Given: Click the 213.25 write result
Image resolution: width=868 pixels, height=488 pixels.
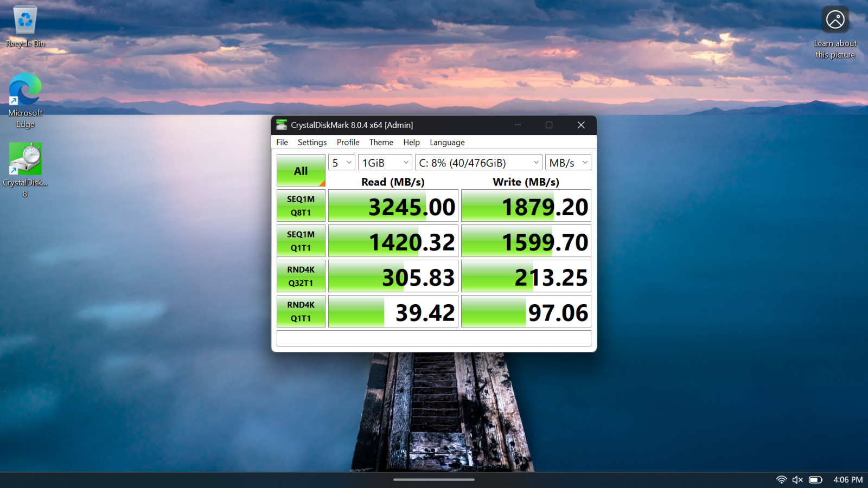Looking at the screenshot, I should pyautogui.click(x=526, y=276).
